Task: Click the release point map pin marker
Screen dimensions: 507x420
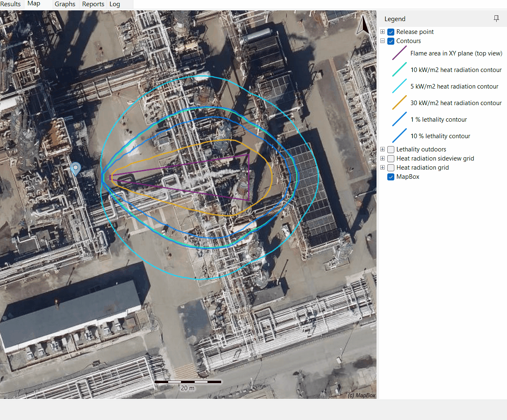Action: pos(75,169)
